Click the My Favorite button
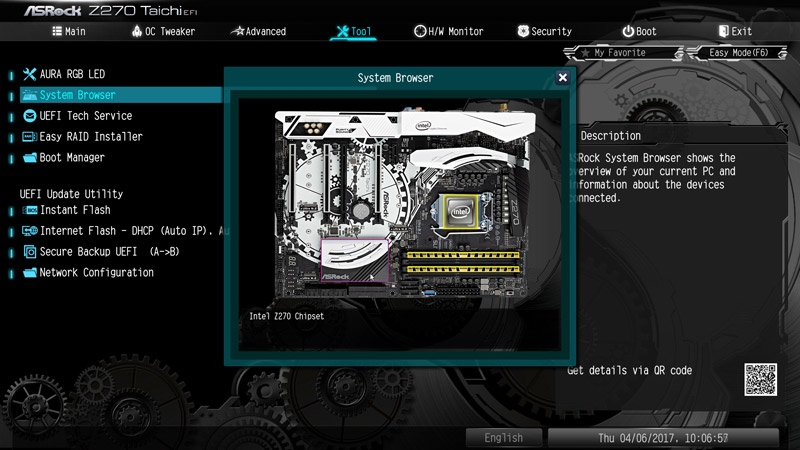 (x=623, y=53)
